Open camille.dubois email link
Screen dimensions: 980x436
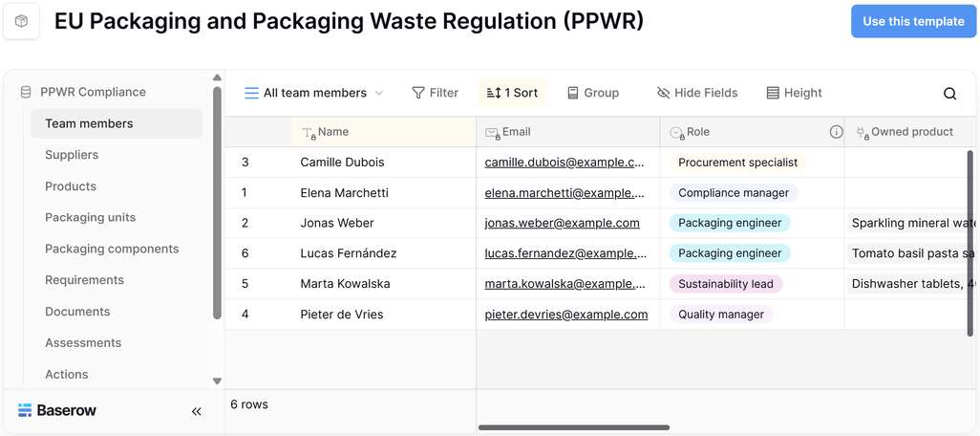pyautogui.click(x=564, y=163)
